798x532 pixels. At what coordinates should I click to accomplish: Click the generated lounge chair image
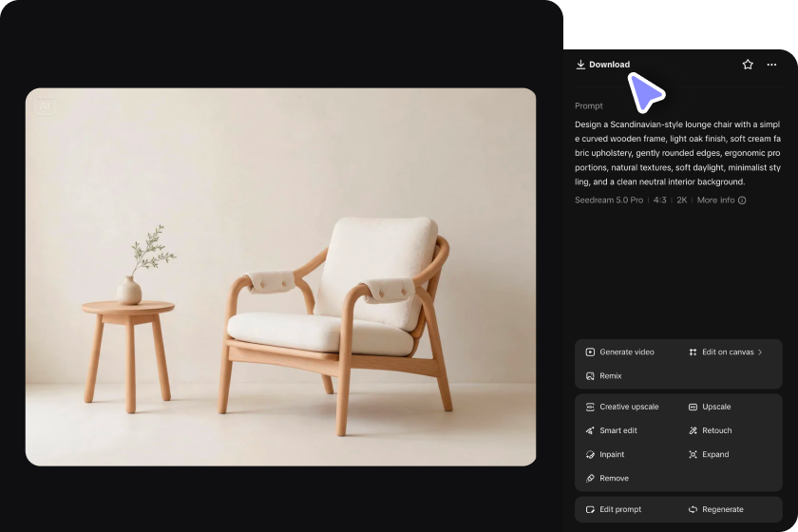tap(280, 277)
